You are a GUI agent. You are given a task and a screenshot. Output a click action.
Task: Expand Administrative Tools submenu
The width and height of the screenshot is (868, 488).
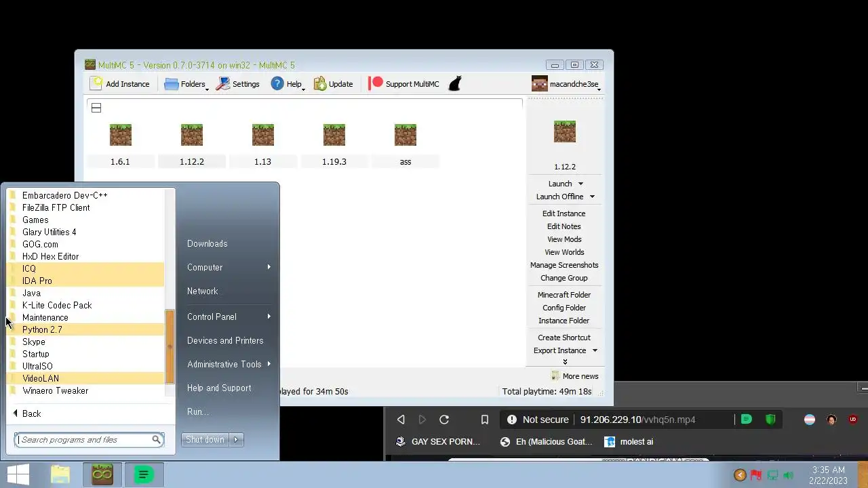coord(229,364)
